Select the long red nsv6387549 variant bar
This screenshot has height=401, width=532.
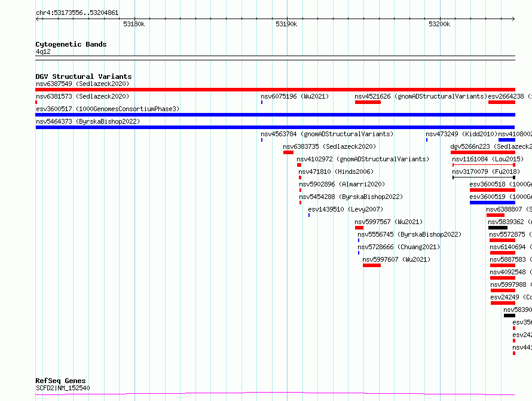tap(275, 90)
